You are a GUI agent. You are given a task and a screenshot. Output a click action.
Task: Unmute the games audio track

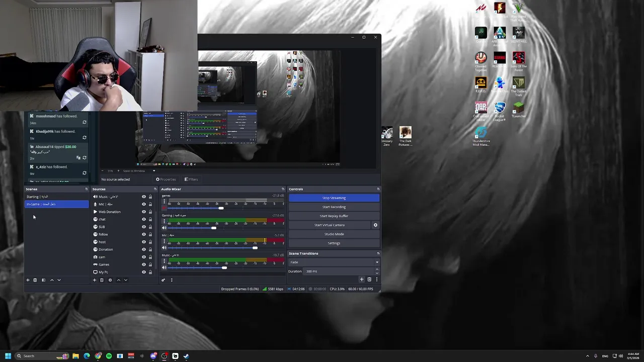pos(164,208)
